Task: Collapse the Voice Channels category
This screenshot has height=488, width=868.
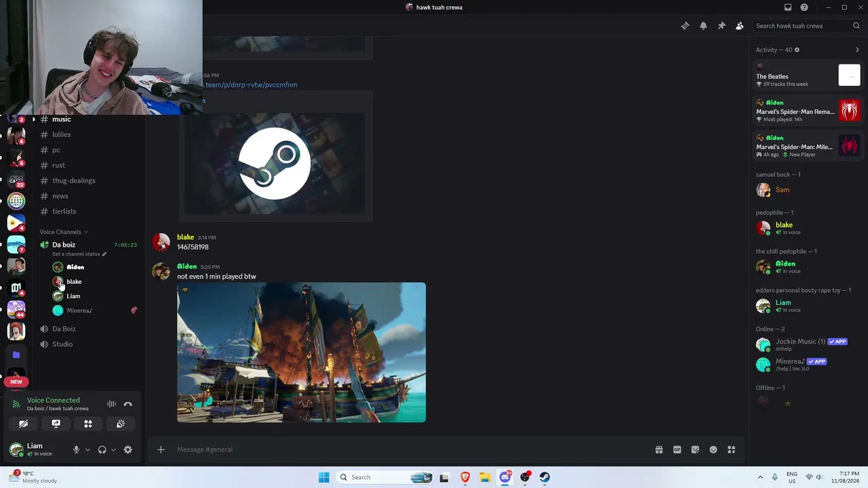Action: 64,232
